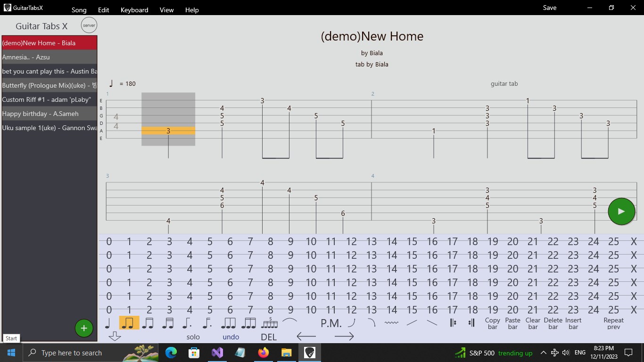
Task: Enable solo playback mode
Action: (193, 337)
